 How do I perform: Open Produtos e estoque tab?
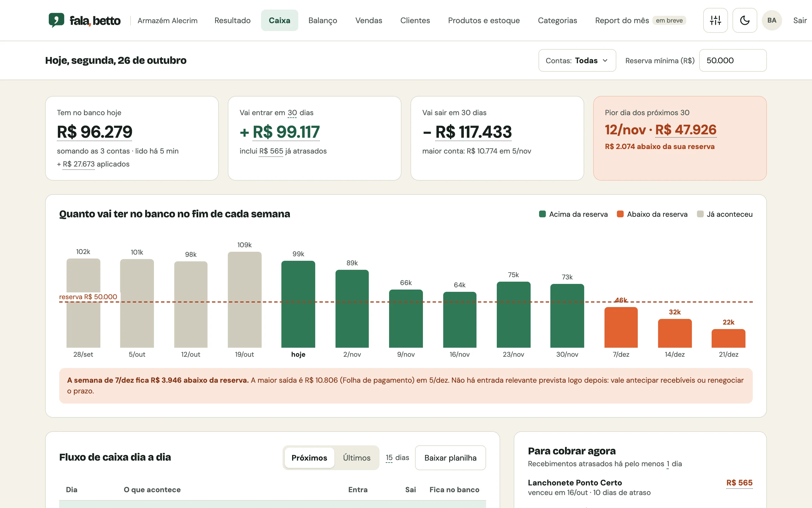pos(484,21)
